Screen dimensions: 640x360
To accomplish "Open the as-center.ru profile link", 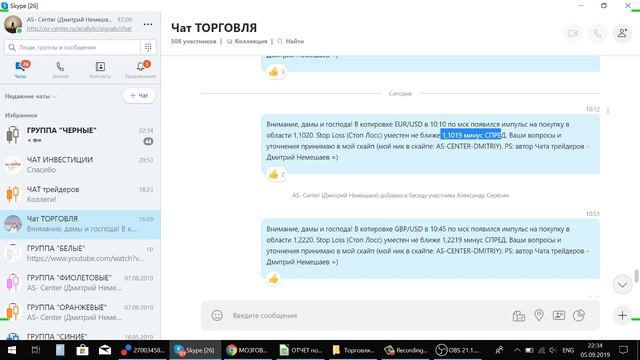I will coord(79,29).
